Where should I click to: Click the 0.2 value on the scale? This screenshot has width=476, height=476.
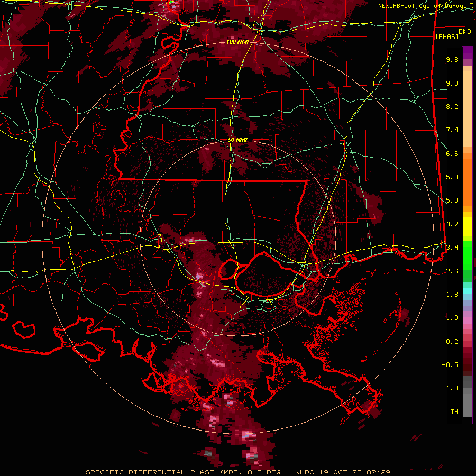pos(452,342)
